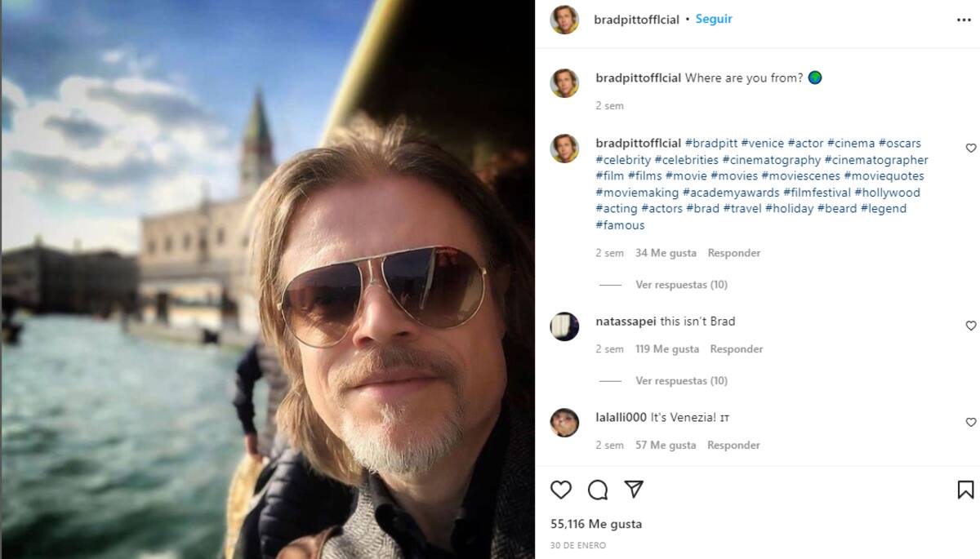Open natassapei's profile picture

point(564,326)
